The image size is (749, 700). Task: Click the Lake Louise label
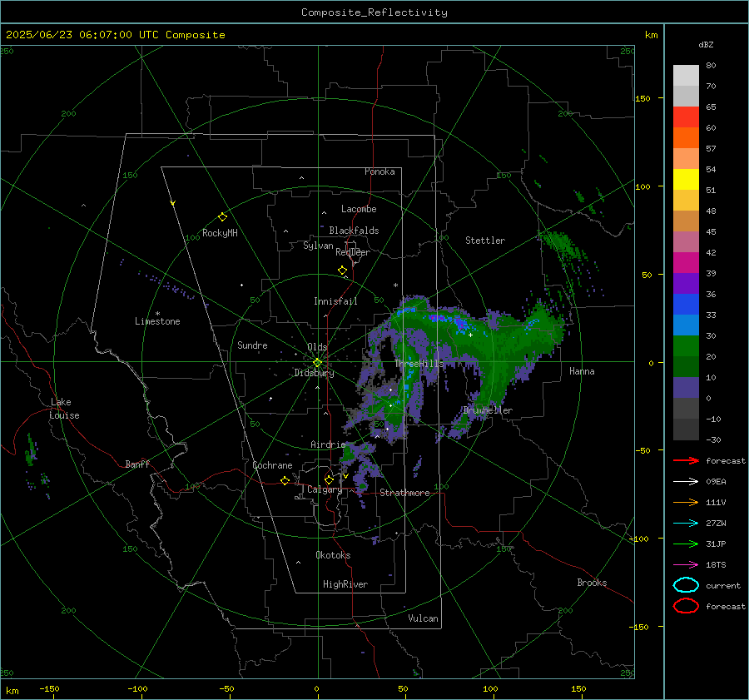(x=64, y=409)
